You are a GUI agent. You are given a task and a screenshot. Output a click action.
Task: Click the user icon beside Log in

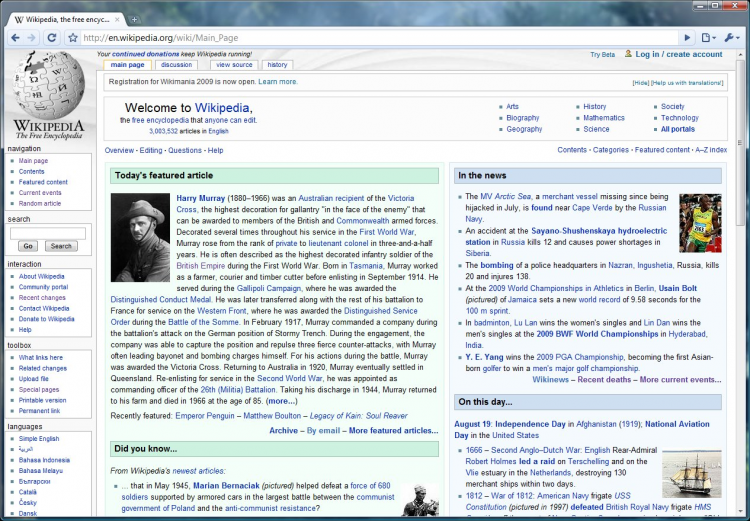(x=628, y=54)
